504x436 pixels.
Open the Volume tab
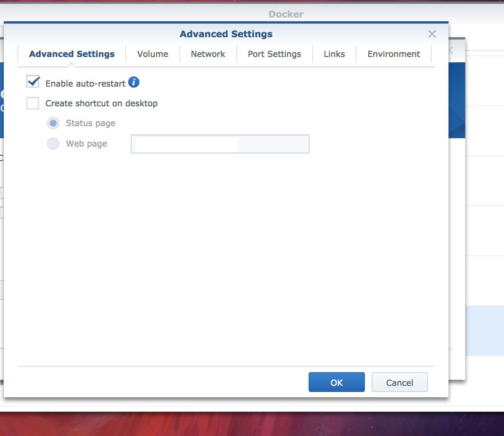tap(153, 54)
